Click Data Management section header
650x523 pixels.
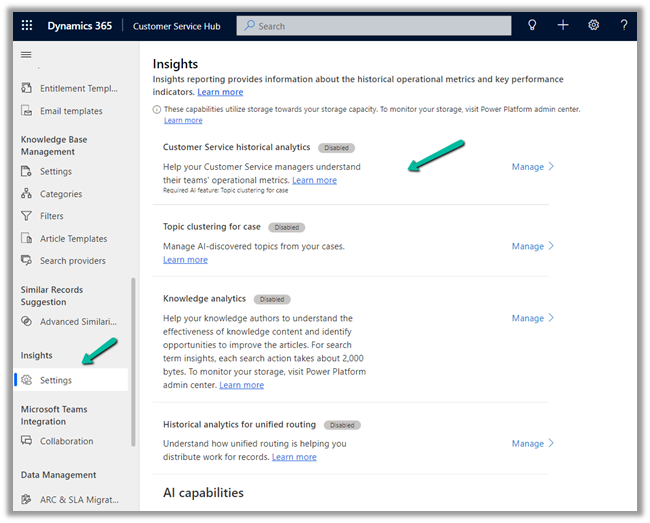[x=58, y=475]
